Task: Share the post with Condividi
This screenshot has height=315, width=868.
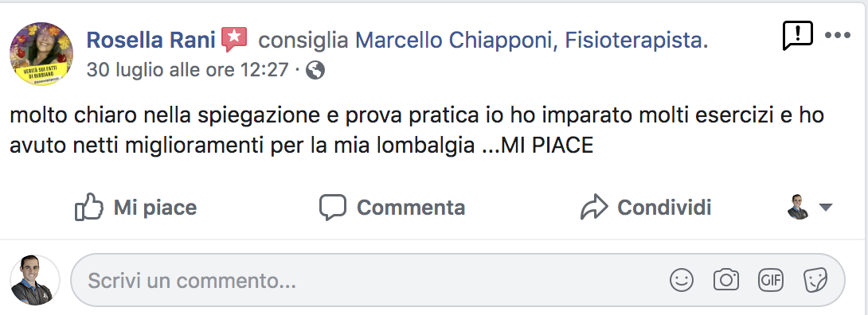Action: [646, 208]
